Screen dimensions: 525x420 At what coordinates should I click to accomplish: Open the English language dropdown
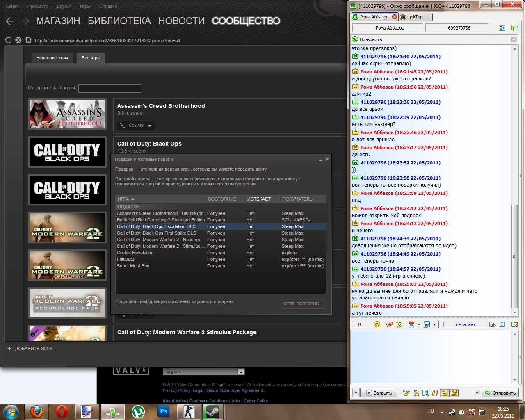tap(204, 372)
